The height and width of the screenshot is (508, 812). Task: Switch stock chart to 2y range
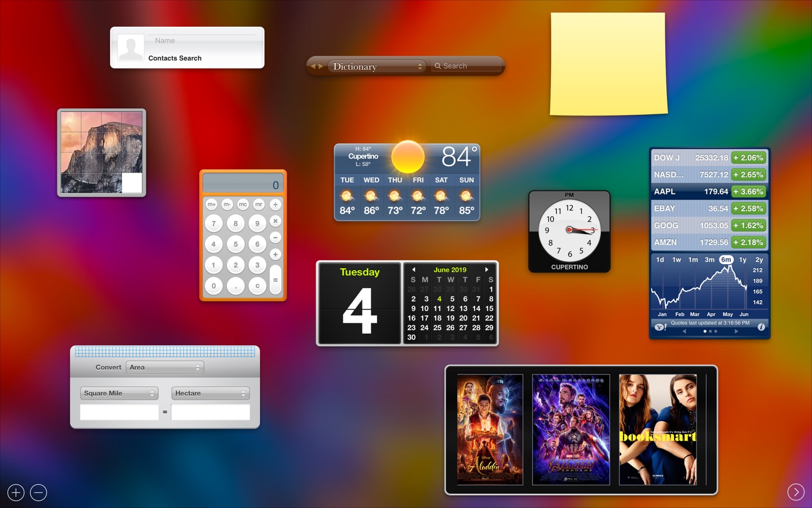(x=759, y=260)
